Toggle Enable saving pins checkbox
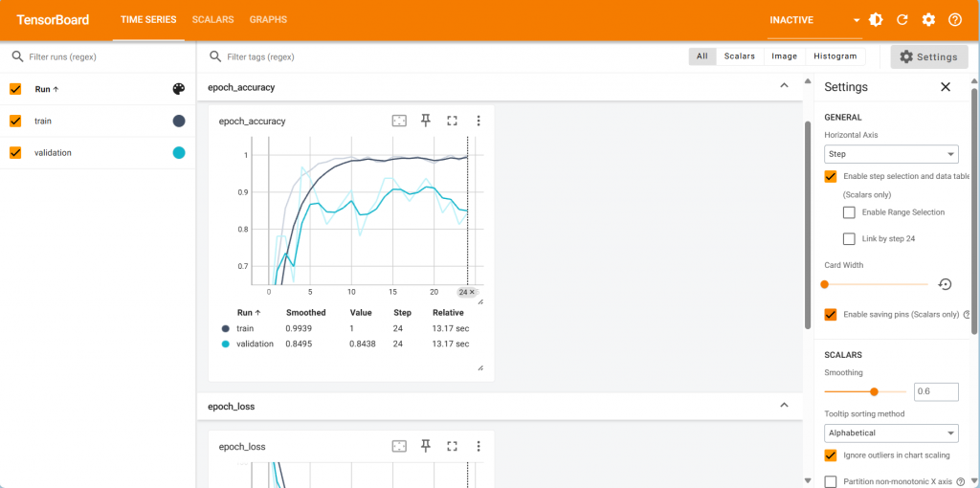Screen dimensions: 980x488 pyautogui.click(x=831, y=314)
